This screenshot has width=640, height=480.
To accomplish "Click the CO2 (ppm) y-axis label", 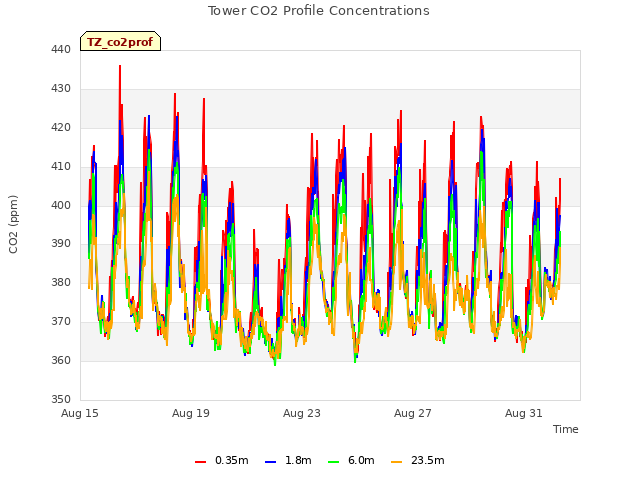I will [x=13, y=224].
